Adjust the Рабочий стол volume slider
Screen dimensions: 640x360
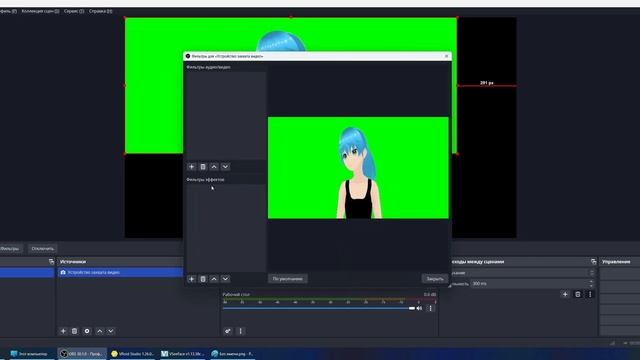tap(319, 308)
